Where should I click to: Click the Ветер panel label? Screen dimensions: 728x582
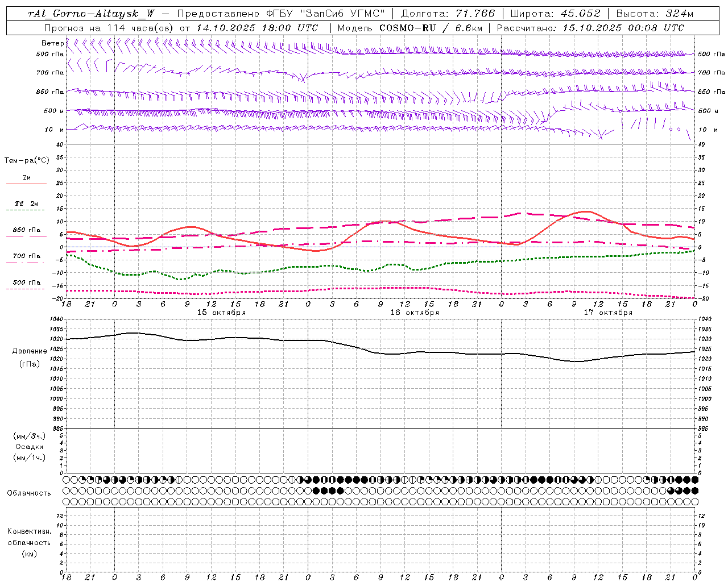[52, 43]
